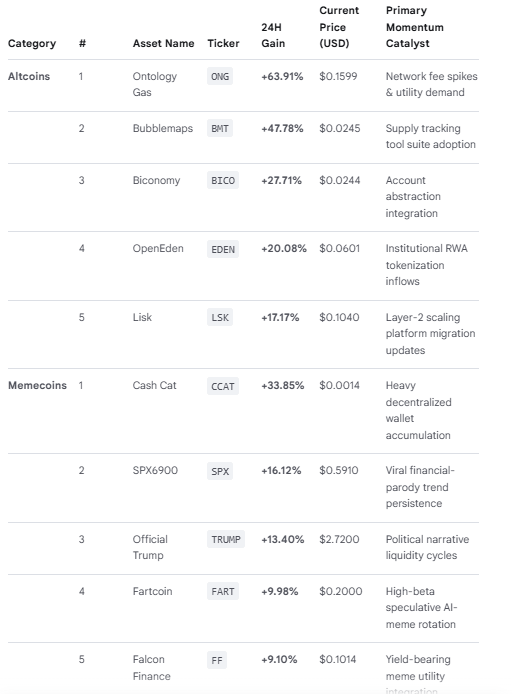Select the BMT ticker tag
This screenshot has width=520, height=694.
tap(220, 128)
